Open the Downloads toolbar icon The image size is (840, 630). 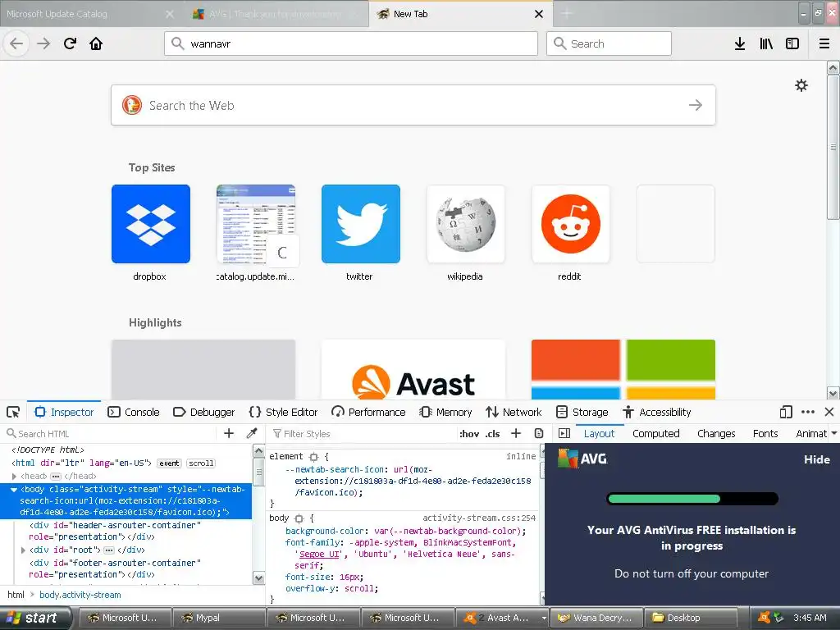(740, 43)
